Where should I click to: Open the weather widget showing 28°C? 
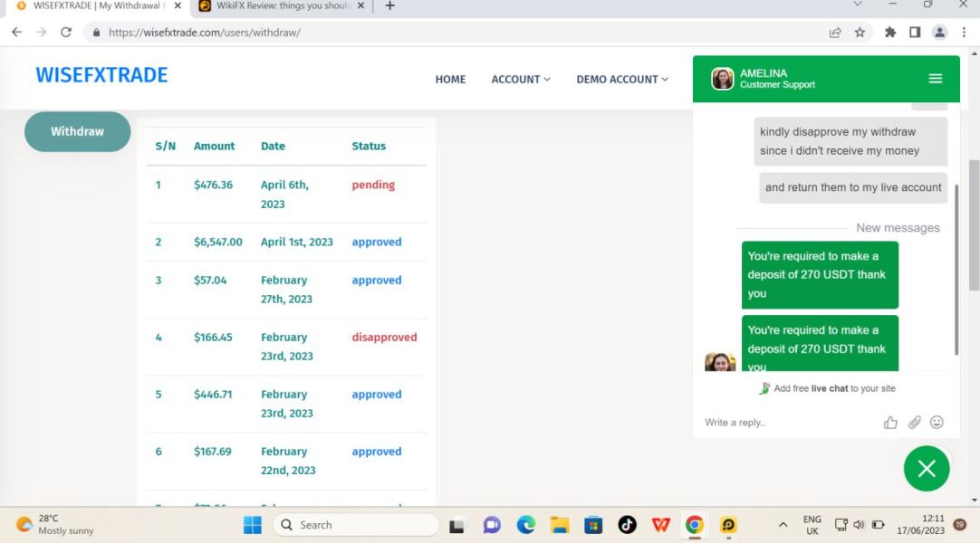point(55,525)
